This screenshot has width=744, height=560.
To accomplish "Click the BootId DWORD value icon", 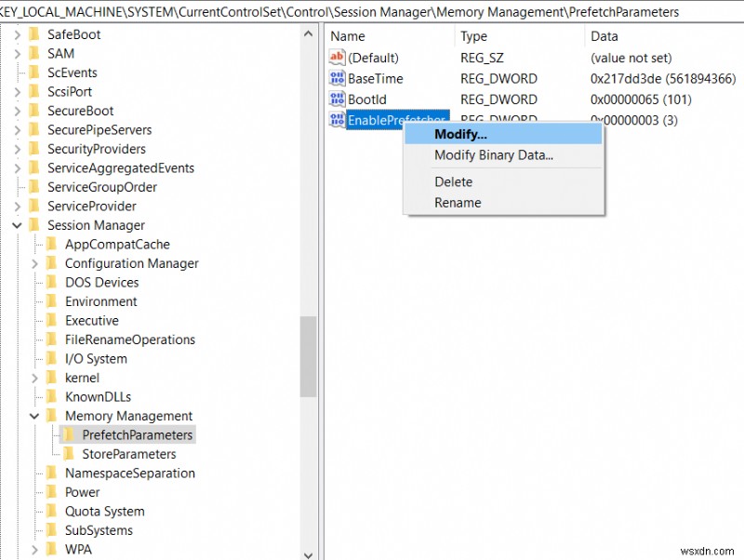I will [x=337, y=100].
